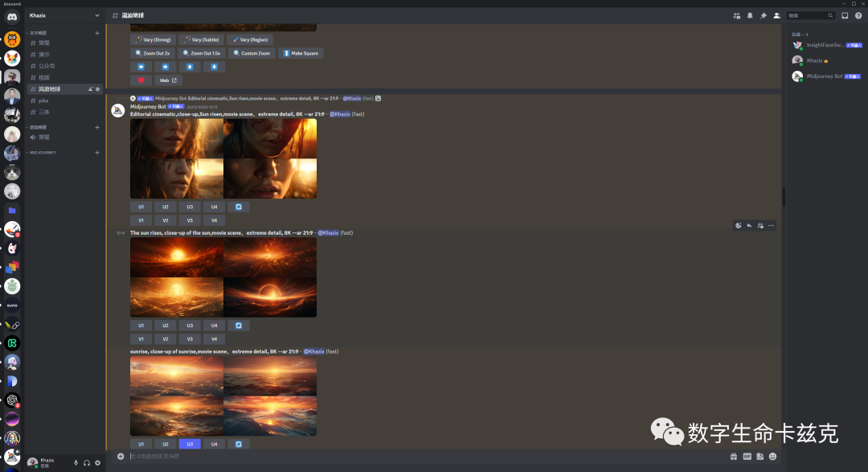
Task: Click the red heart favorite button
Action: tap(141, 80)
